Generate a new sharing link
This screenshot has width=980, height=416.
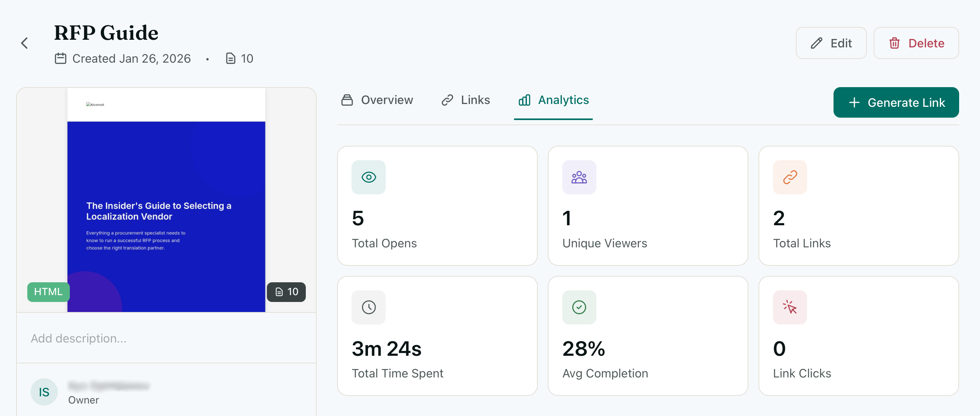[896, 102]
